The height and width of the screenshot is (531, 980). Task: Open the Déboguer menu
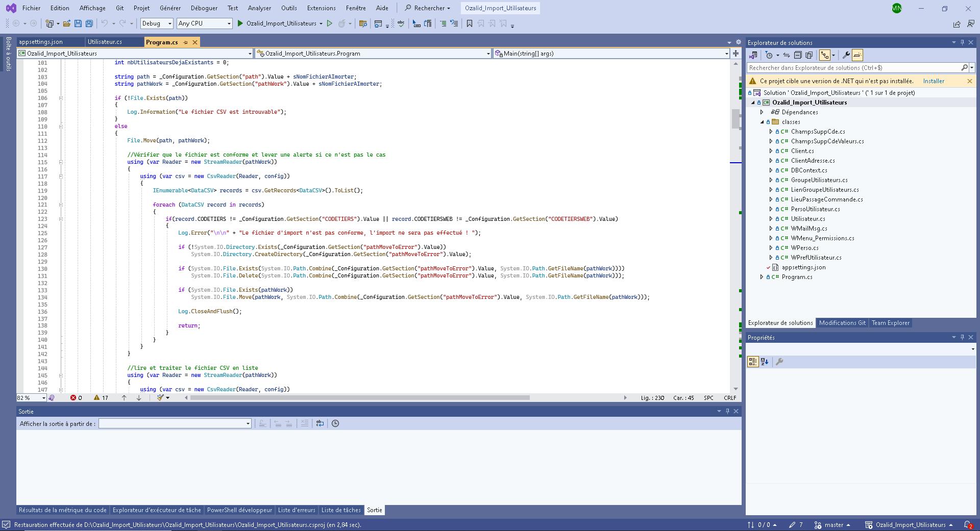204,8
